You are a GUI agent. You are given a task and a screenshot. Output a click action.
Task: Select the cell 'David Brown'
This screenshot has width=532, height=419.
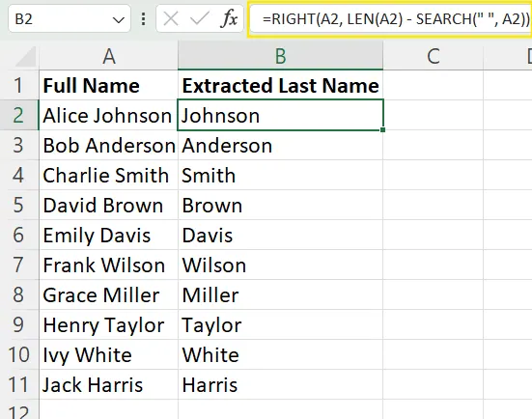click(x=108, y=205)
